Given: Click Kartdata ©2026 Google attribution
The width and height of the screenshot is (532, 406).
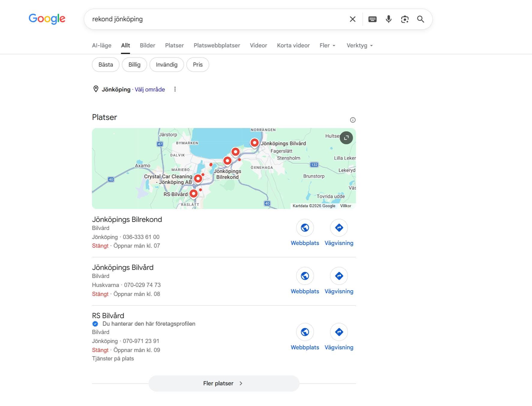Looking at the screenshot, I should (x=314, y=206).
